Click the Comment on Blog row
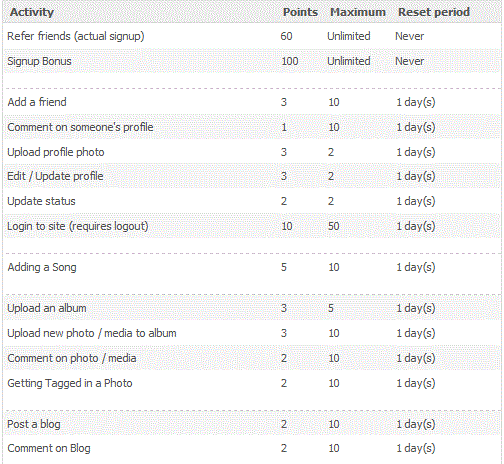504x464 pixels. (x=252, y=448)
